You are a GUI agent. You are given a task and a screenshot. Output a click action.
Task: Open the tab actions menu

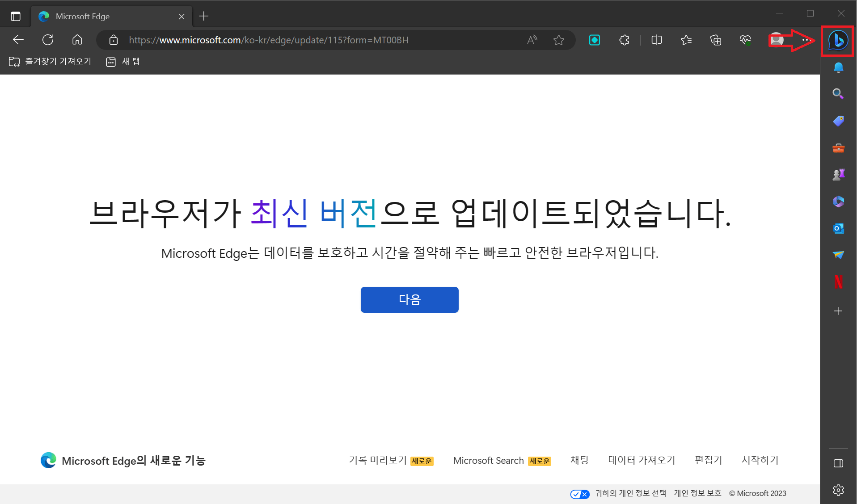[x=16, y=17]
